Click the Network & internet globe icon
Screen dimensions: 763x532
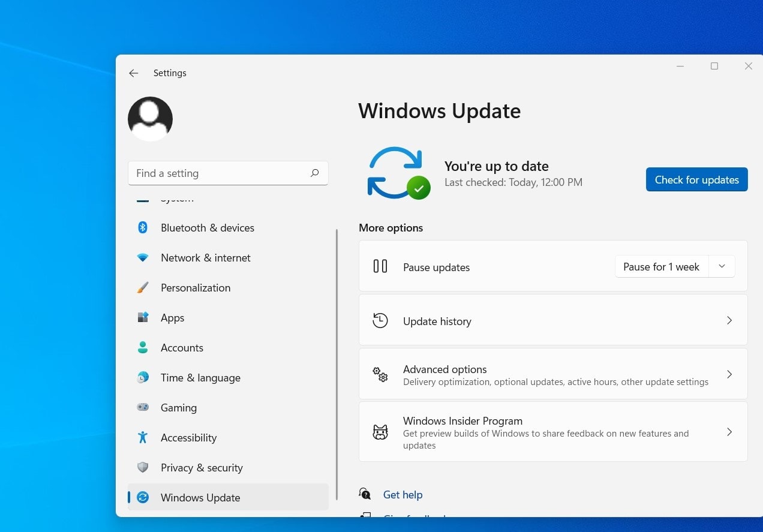[142, 257]
